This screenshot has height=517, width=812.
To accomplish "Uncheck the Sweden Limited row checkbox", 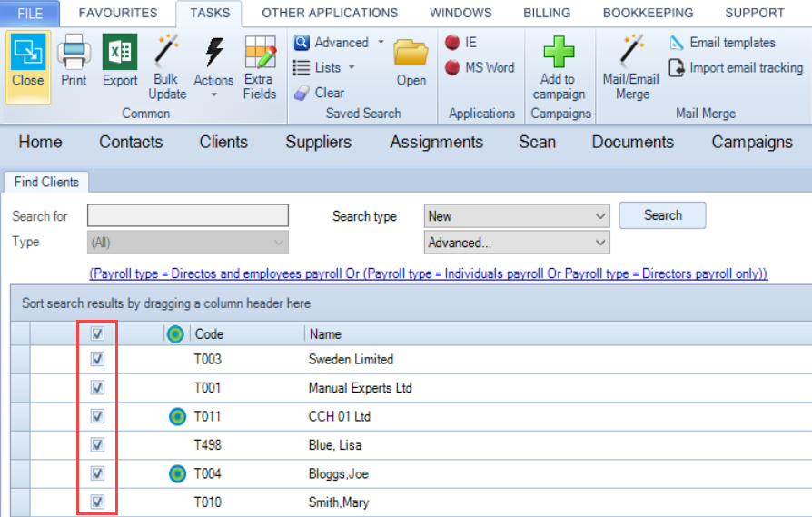I will tap(97, 359).
